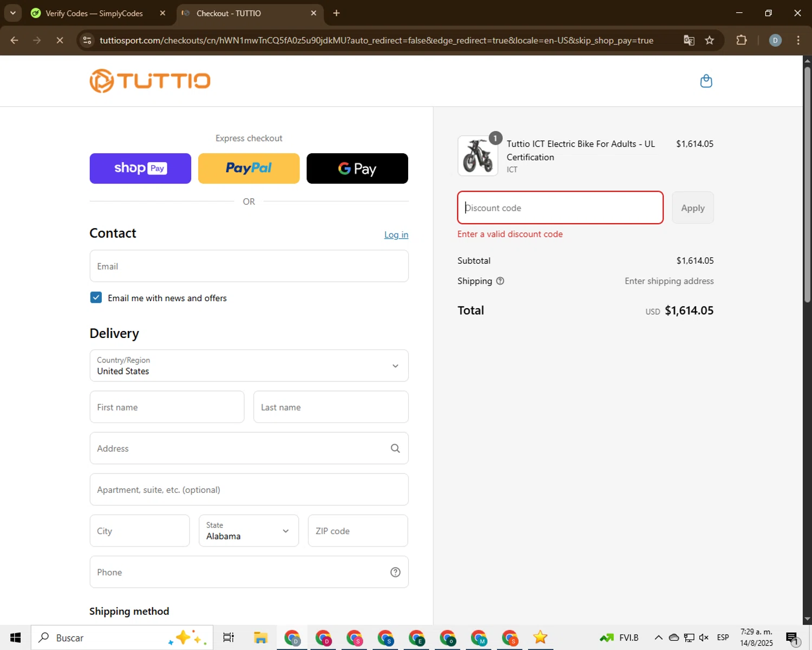View site information icon in address bar
The image size is (812, 650).
(87, 40)
